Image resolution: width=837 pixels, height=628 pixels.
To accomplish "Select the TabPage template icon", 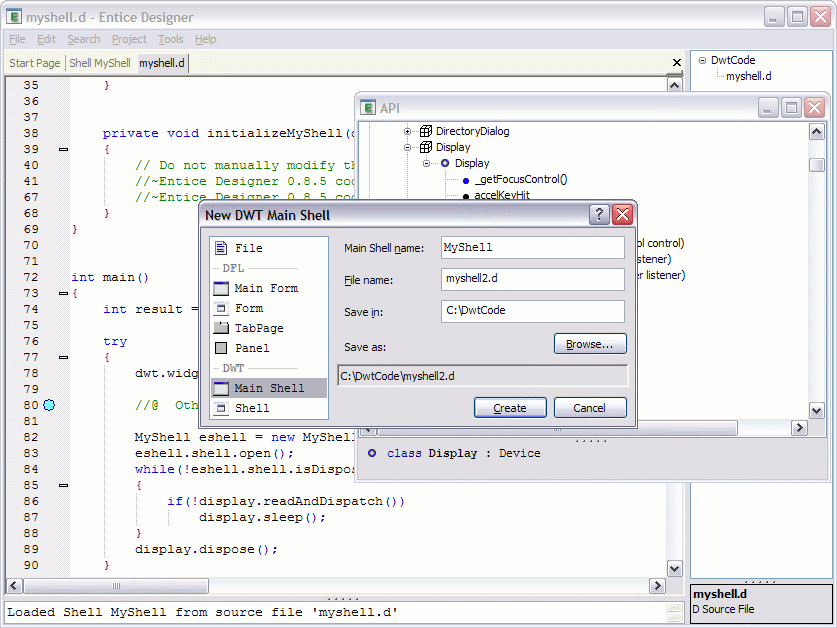I will click(x=220, y=328).
